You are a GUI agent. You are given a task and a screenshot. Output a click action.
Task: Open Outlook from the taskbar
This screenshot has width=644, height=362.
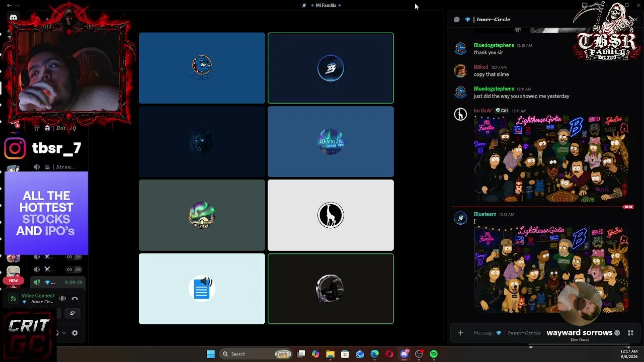pyautogui.click(x=360, y=354)
